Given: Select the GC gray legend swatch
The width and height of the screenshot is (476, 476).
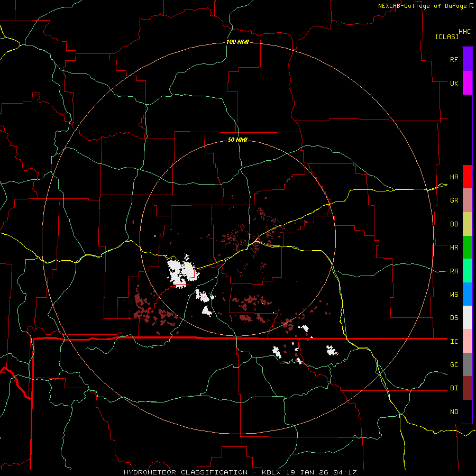Looking at the screenshot, I should (x=467, y=364).
